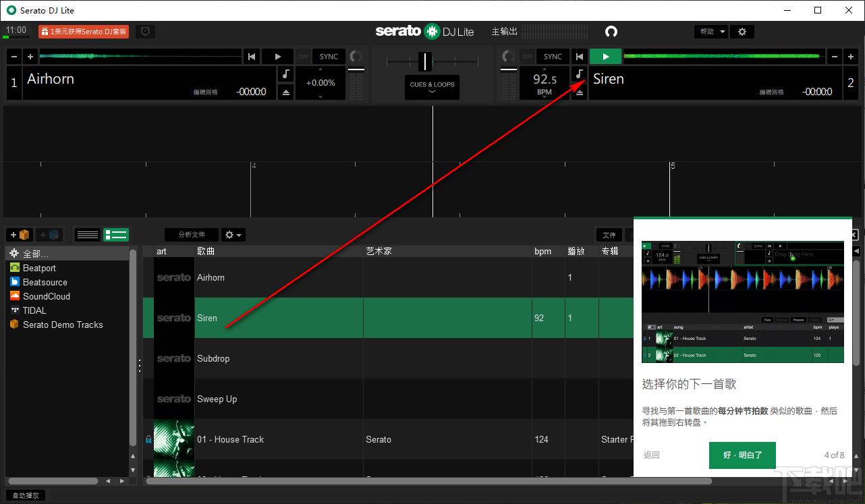This screenshot has height=504, width=865.
Task: Open library gear options dropdown
Action: tap(233, 235)
